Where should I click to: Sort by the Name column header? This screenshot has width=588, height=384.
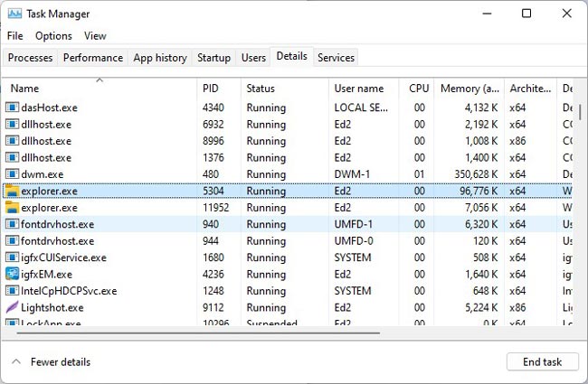click(100, 89)
